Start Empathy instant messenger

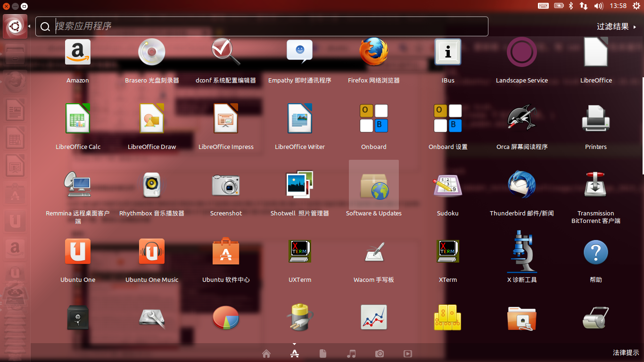click(x=300, y=52)
